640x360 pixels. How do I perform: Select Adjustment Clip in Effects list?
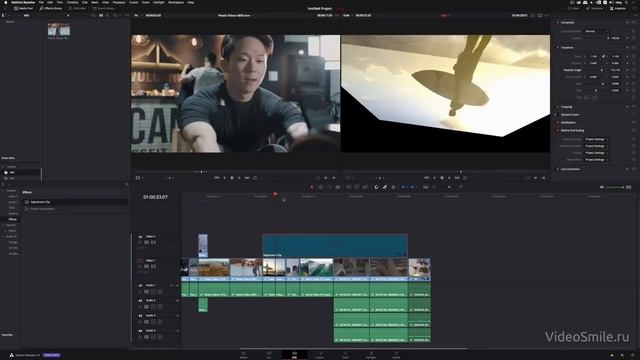click(x=76, y=202)
